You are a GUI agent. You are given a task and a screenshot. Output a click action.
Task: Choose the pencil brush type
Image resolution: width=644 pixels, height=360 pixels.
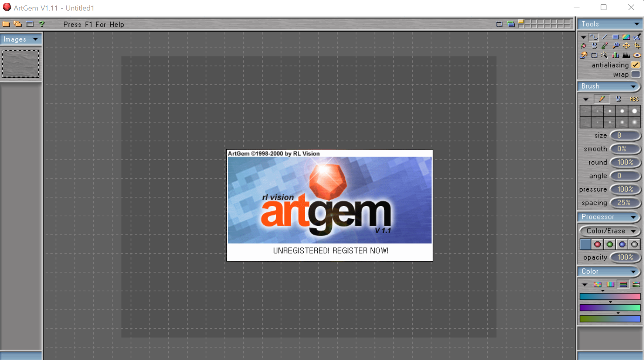[x=602, y=99]
